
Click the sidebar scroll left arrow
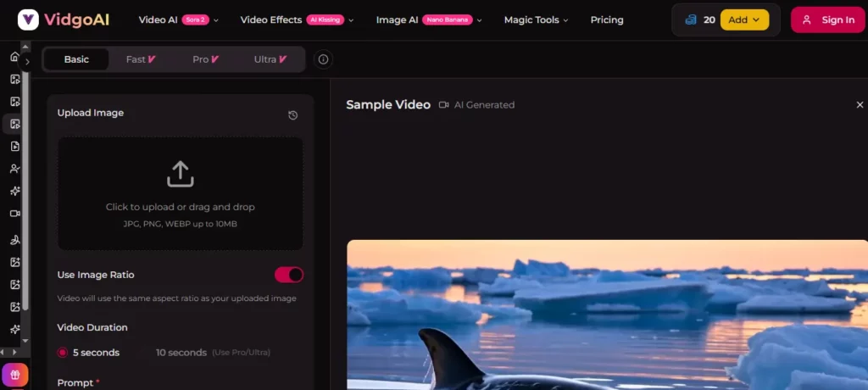click(4, 353)
